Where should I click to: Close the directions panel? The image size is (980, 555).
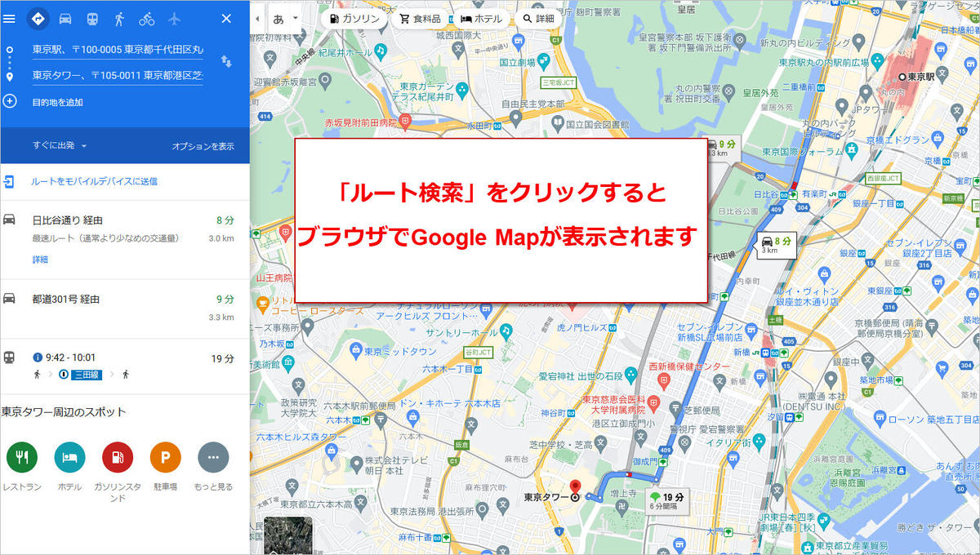click(226, 18)
